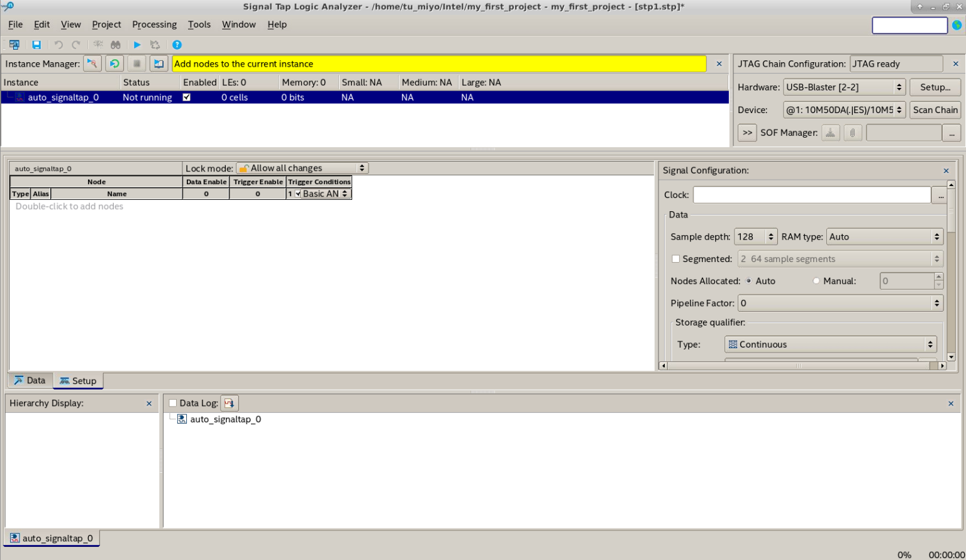
Task: Click the Scan Chain button
Action: click(x=935, y=110)
